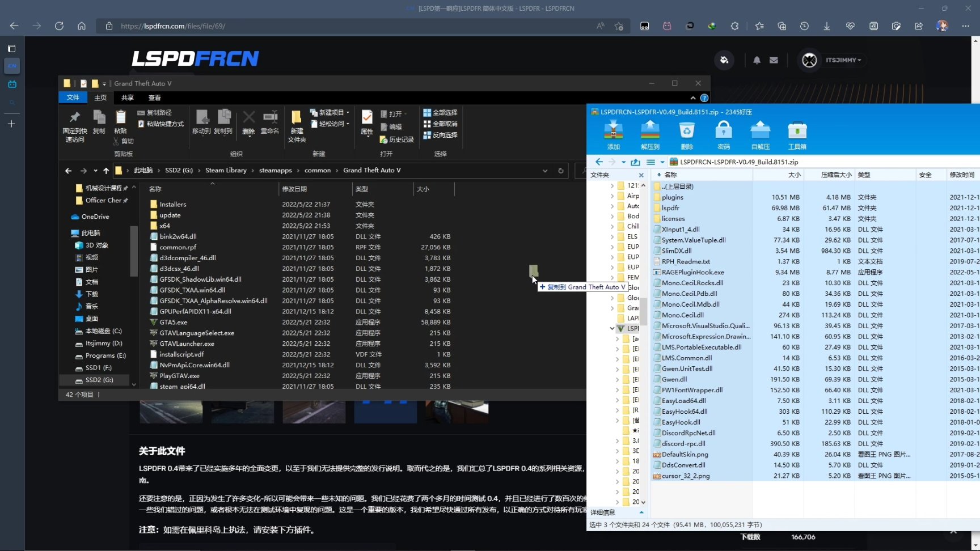Click the notification bell on LSPDFRCN site
The height and width of the screenshot is (551, 980).
coord(757,60)
